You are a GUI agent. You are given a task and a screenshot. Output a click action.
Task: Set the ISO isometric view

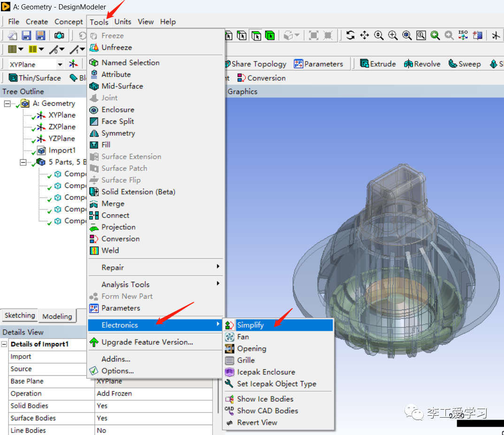[463, 35]
